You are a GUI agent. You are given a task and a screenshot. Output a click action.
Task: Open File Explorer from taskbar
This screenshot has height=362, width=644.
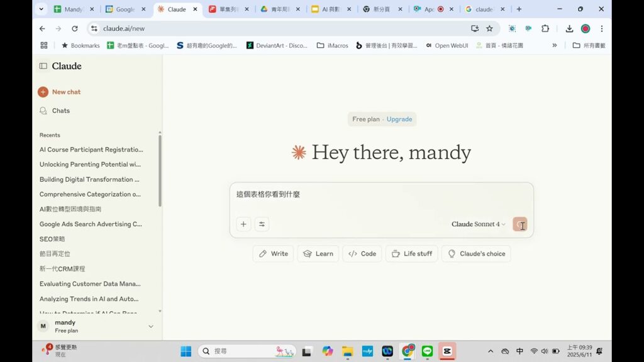(x=347, y=351)
